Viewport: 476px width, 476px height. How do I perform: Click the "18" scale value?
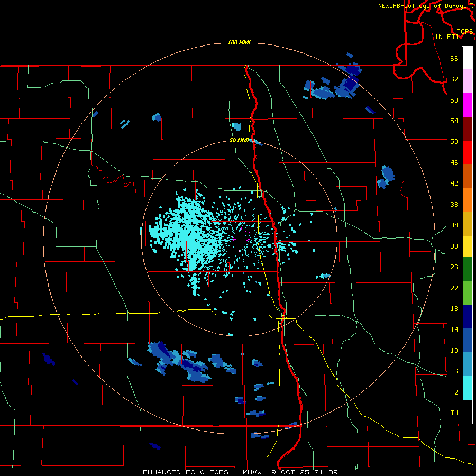pos(454,309)
